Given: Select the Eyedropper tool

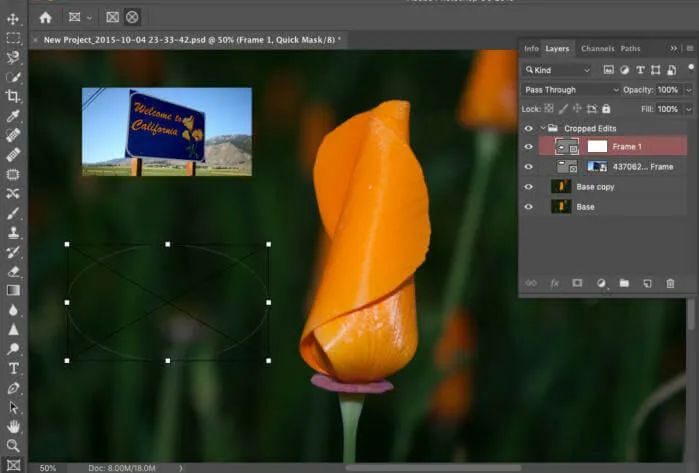Looking at the screenshot, I should [x=13, y=115].
